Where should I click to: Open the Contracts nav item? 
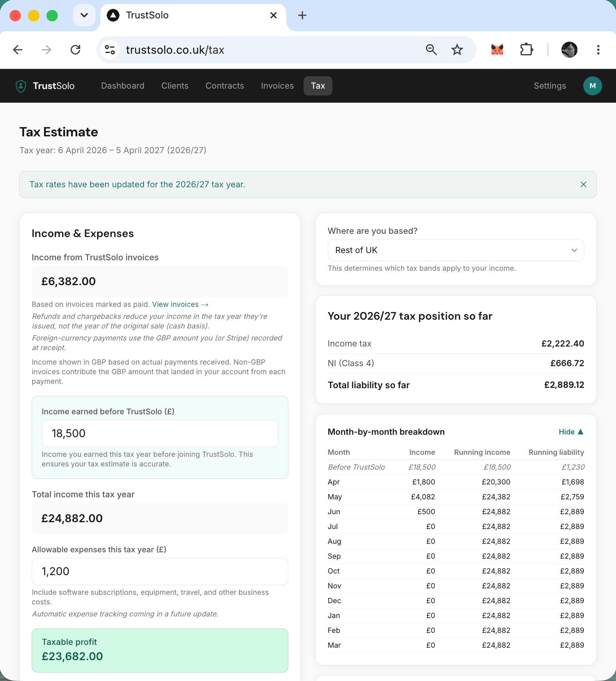(225, 86)
